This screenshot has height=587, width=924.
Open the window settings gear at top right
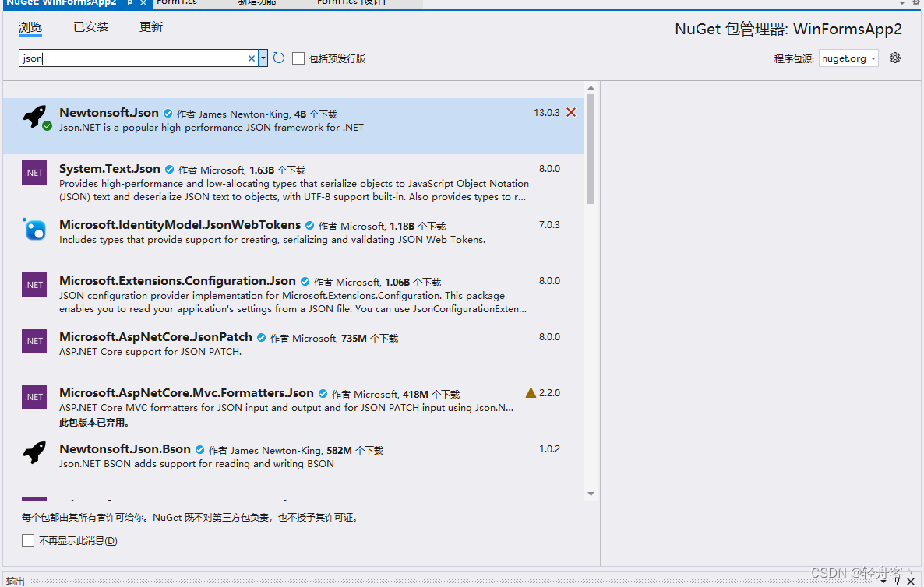[x=917, y=3]
